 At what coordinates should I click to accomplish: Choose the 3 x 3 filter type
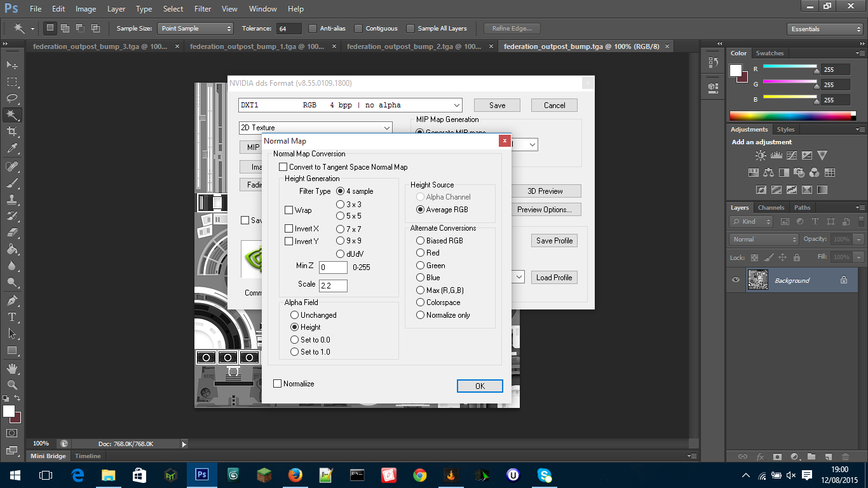tap(340, 205)
